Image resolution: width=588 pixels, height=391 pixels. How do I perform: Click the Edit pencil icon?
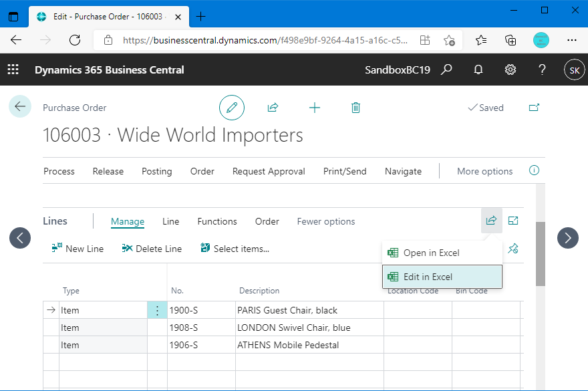(x=232, y=108)
